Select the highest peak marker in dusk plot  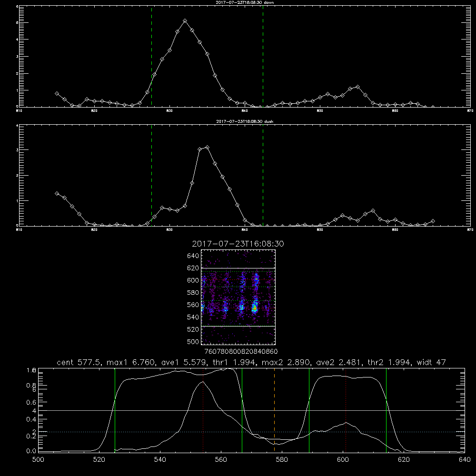[208, 147]
